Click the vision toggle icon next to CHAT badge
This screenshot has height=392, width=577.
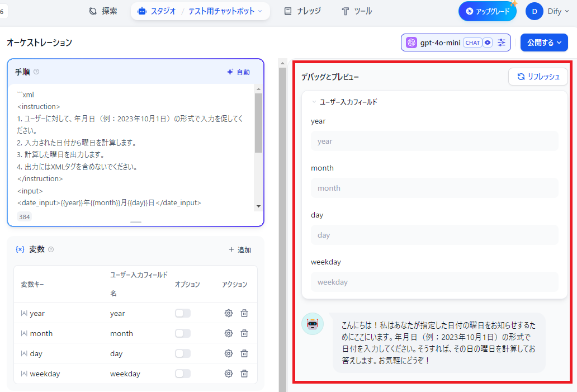(487, 42)
